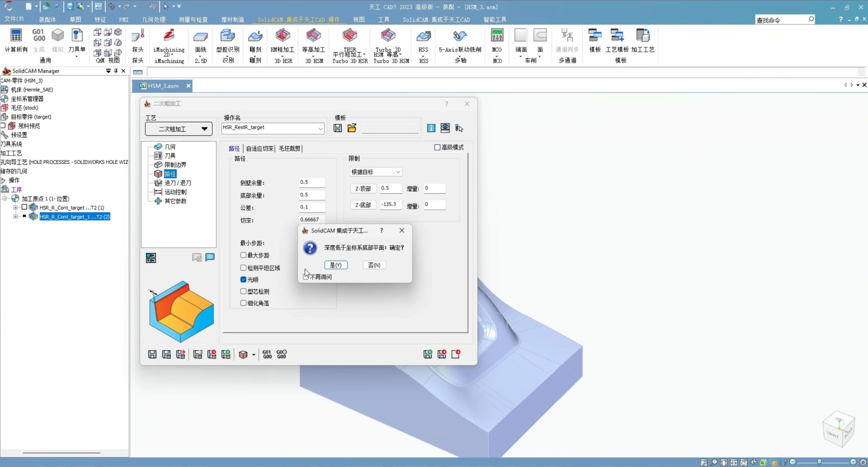
Task: Uncheck the 光顺 checkbox
Action: tap(243, 279)
